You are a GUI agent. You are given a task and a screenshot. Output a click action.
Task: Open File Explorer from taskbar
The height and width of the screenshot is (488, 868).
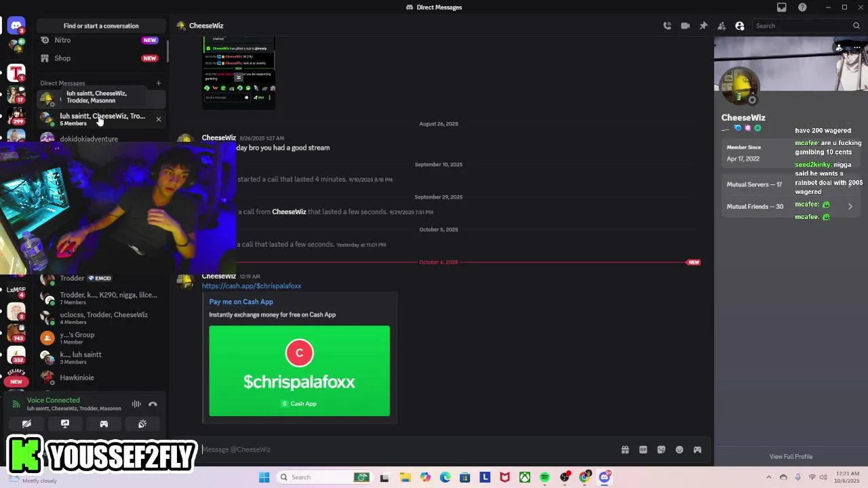click(405, 477)
